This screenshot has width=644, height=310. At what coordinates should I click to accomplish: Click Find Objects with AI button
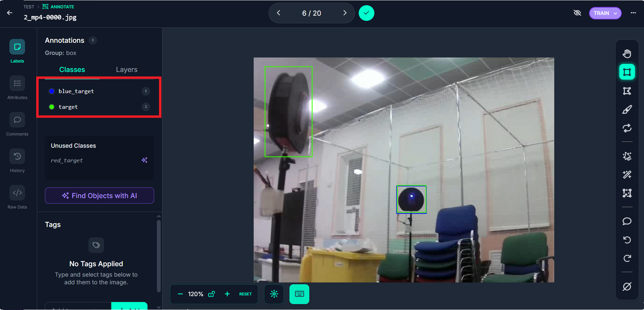pos(100,196)
